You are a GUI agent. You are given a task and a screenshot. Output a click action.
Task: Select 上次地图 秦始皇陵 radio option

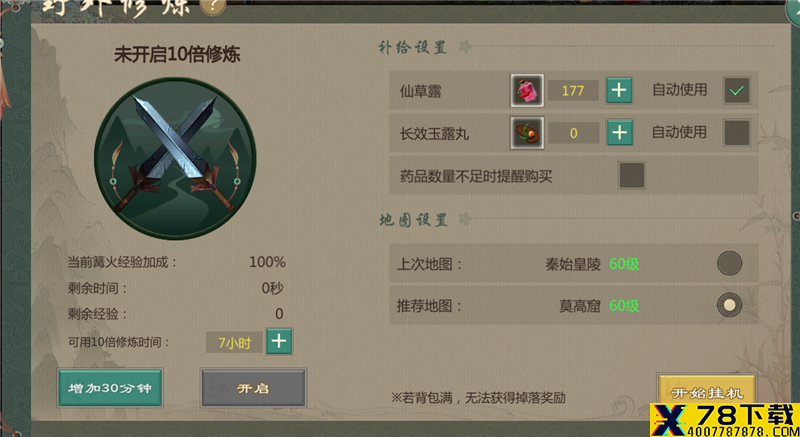[x=729, y=264]
